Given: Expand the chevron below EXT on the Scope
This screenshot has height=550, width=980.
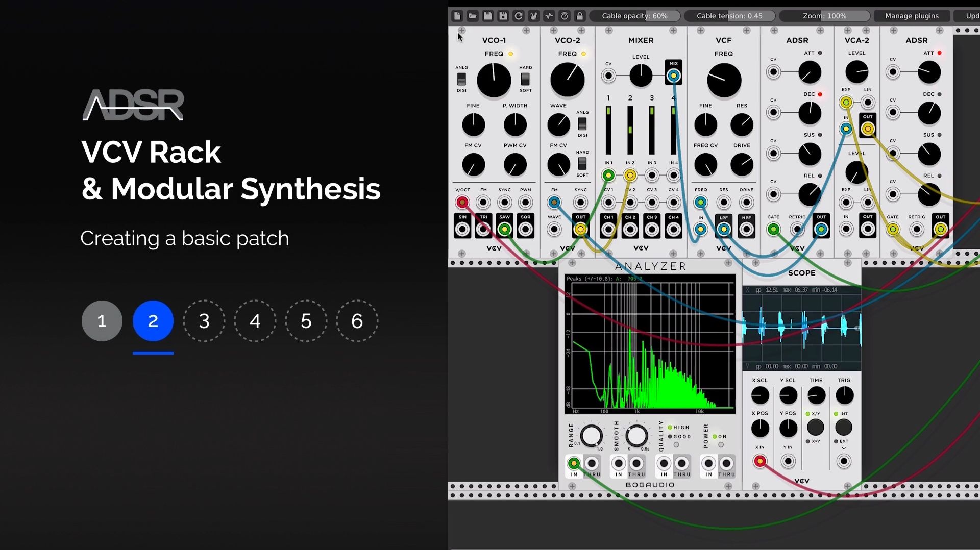Looking at the screenshot, I should pyautogui.click(x=843, y=449).
